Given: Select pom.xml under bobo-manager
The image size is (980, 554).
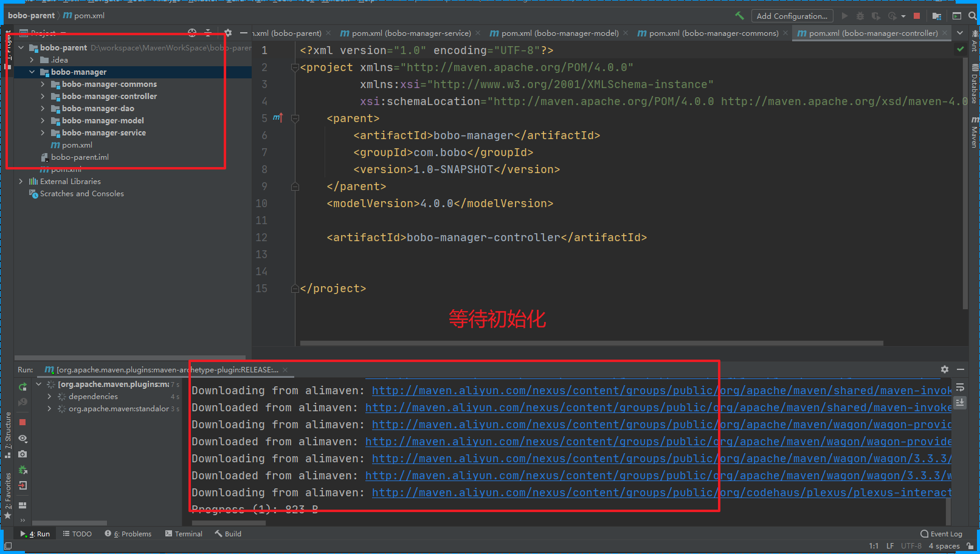Looking at the screenshot, I should [72, 145].
